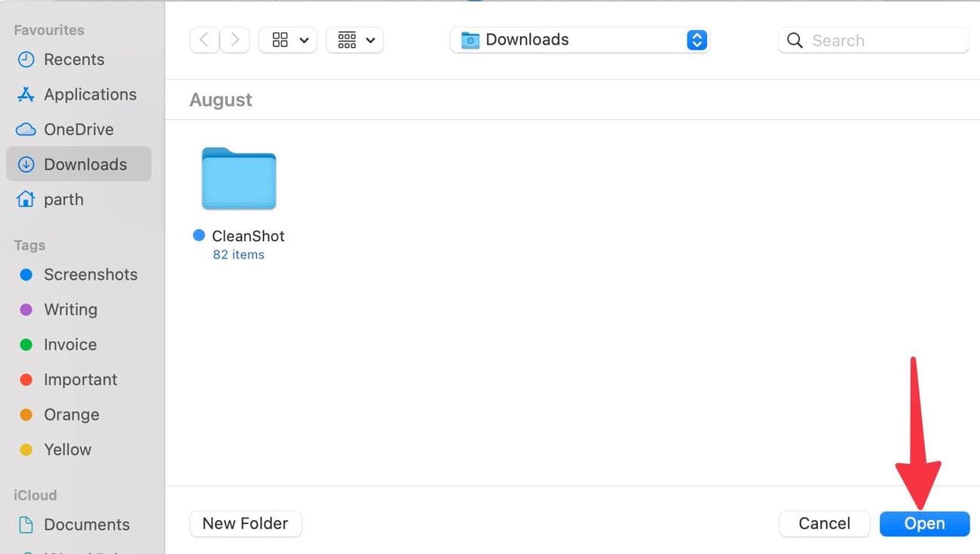Select the Writing tag
This screenshot has height=554, width=980.
click(71, 309)
